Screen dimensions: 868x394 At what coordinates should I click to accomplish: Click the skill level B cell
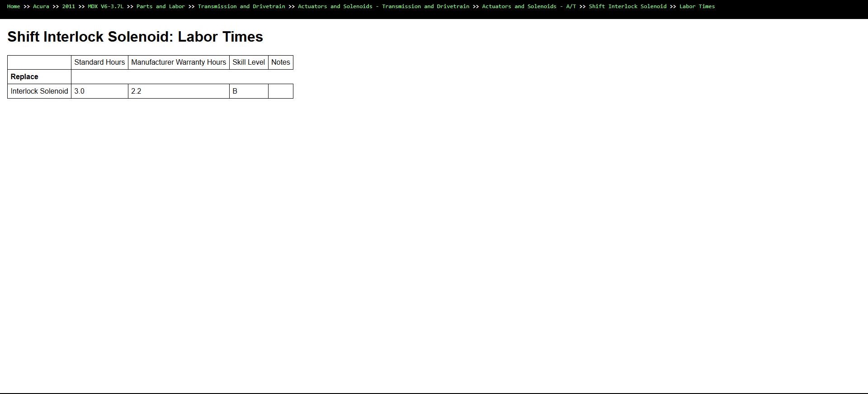pyautogui.click(x=249, y=91)
